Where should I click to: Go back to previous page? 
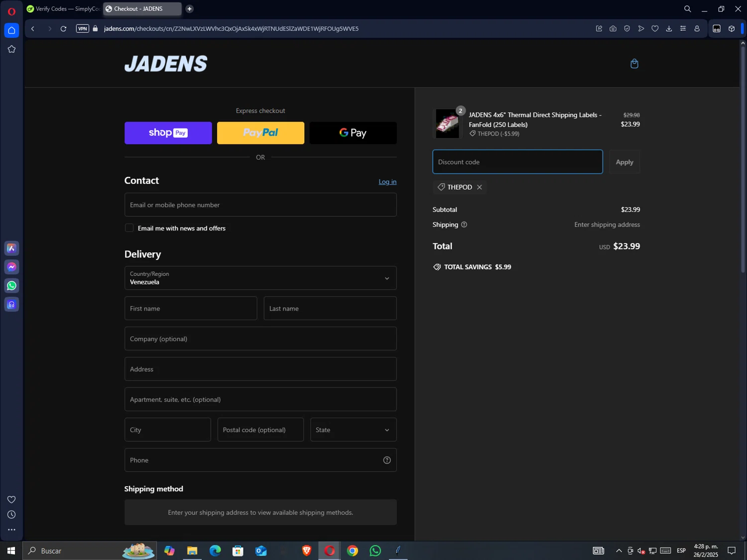tap(33, 29)
